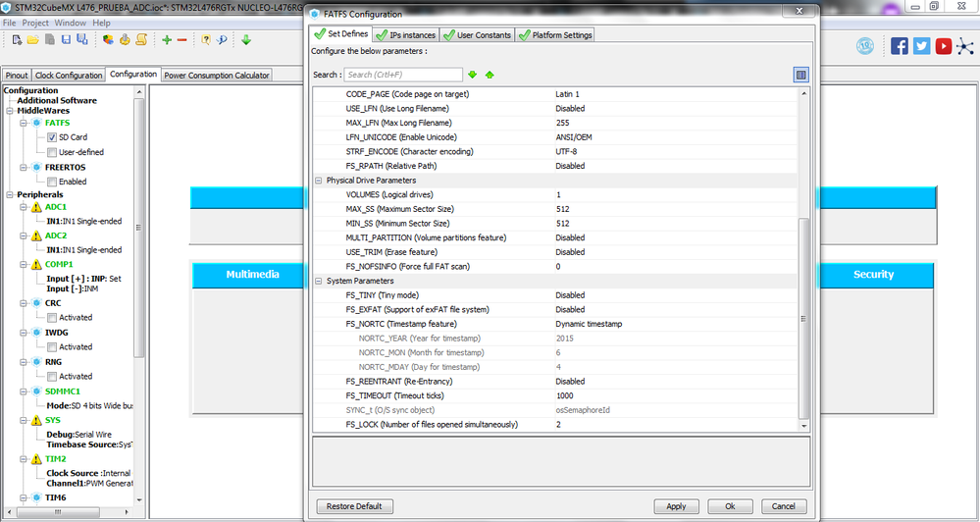Switch to the IPs instances tab
The width and height of the screenshot is (980, 522).
[x=406, y=35]
